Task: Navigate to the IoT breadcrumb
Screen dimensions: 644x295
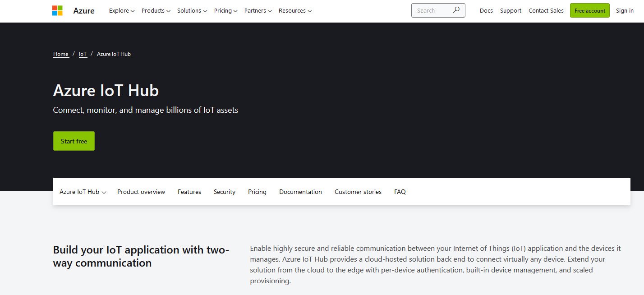Action: [x=83, y=54]
